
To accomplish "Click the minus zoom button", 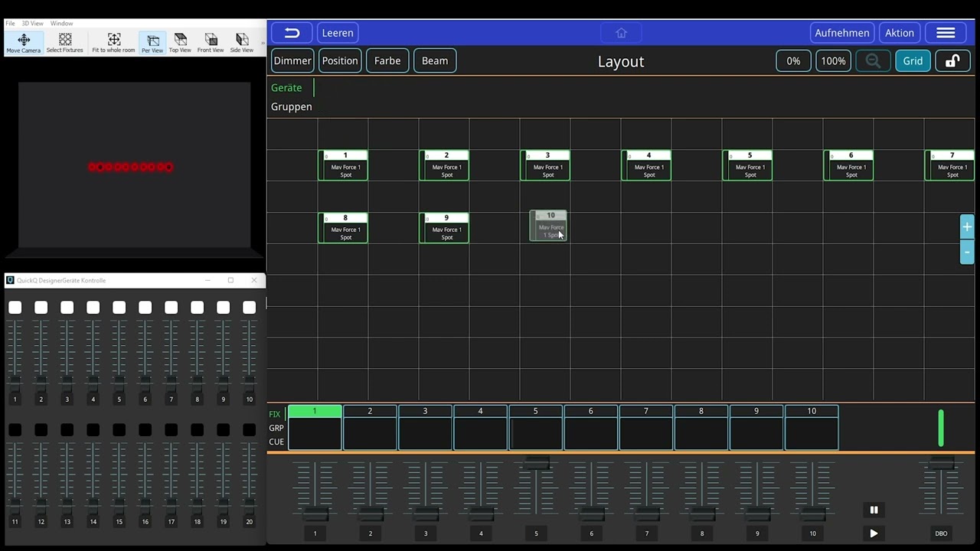I will point(967,252).
